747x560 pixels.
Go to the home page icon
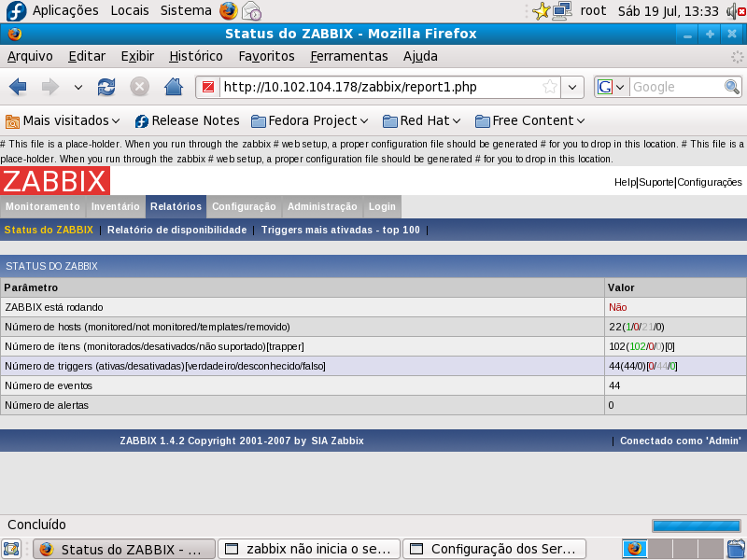tap(174, 87)
